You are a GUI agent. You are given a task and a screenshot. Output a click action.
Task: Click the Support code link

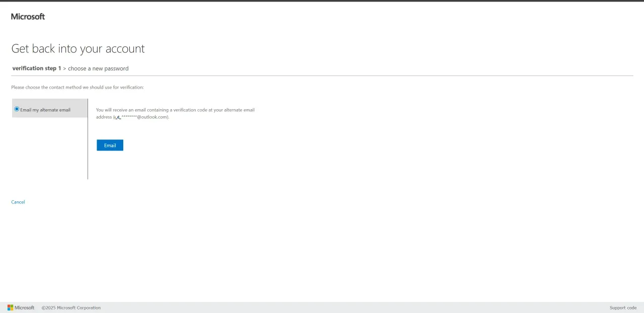click(x=623, y=308)
